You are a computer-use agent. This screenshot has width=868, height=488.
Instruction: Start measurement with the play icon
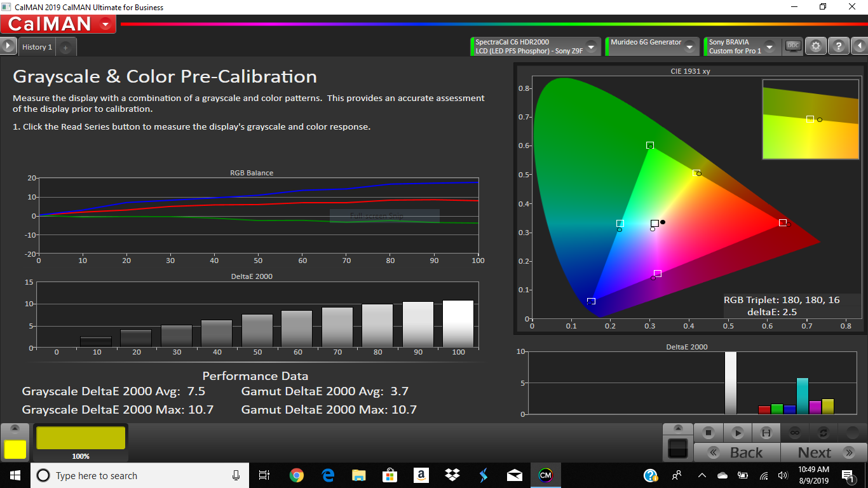[738, 433]
